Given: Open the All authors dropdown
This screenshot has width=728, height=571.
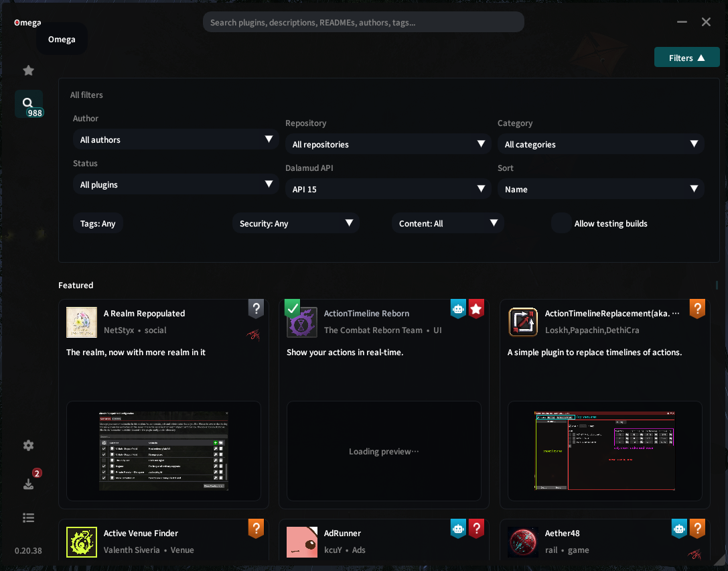Looking at the screenshot, I should (175, 139).
